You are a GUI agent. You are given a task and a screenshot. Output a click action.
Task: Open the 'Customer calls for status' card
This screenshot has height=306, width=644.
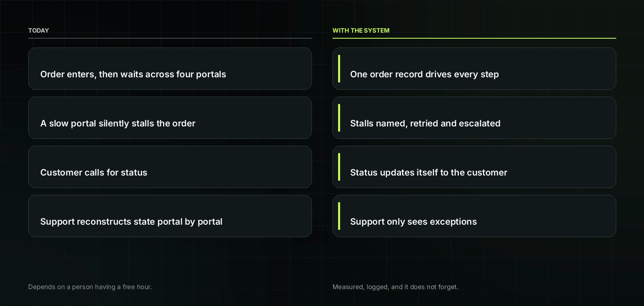tap(170, 167)
